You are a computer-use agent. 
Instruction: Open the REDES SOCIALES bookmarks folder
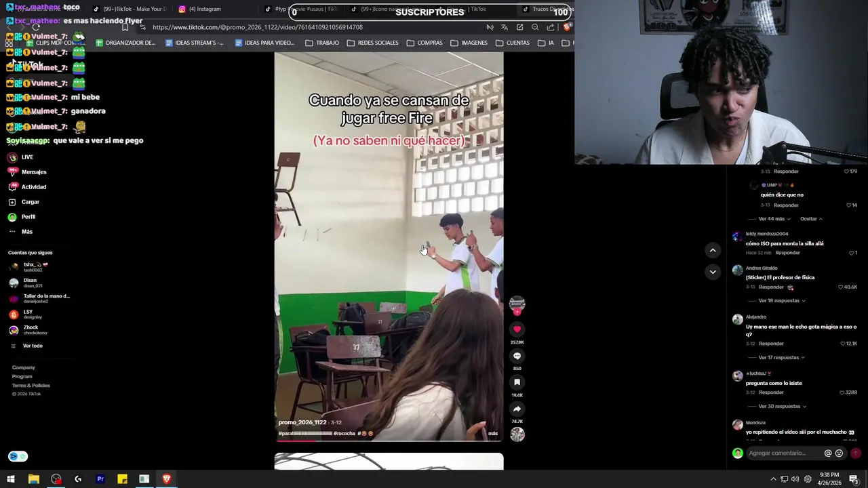[x=372, y=43]
